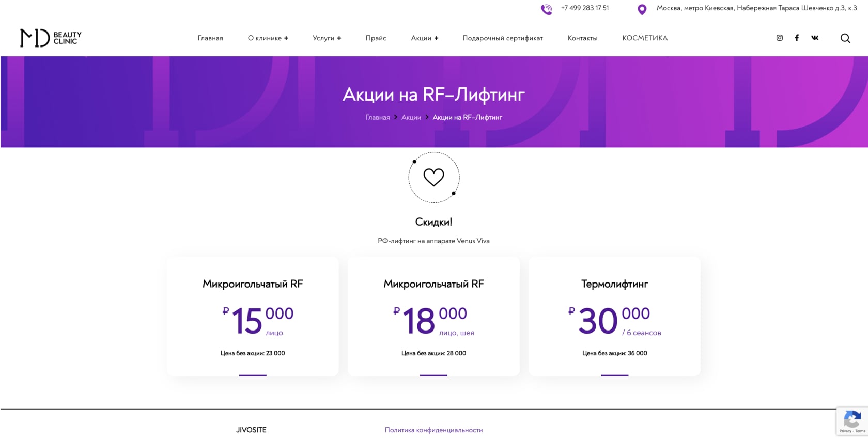
Task: Click Цена без акции: 23 000 text
Action: pos(253,353)
